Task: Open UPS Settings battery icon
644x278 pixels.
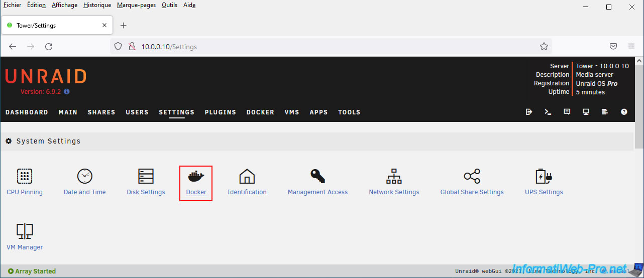Action: click(x=544, y=177)
